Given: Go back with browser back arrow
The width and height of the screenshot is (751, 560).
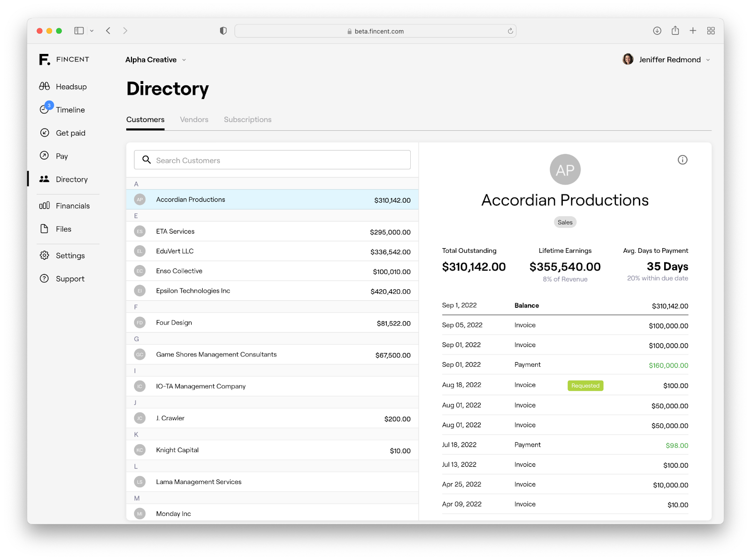Looking at the screenshot, I should pos(108,31).
